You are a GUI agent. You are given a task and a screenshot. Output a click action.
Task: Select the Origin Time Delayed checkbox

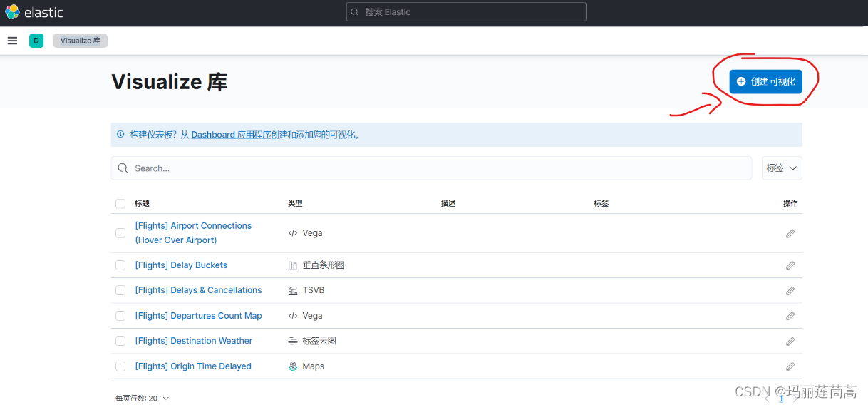point(120,366)
